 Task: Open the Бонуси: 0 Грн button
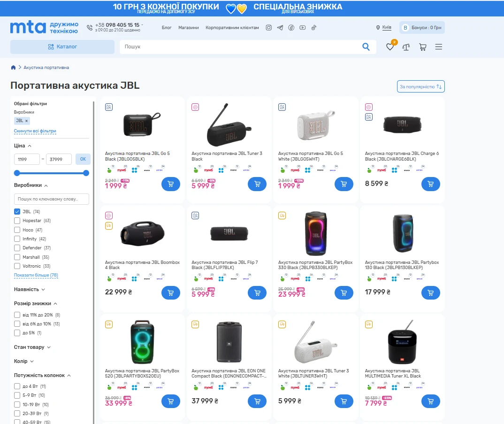point(422,28)
